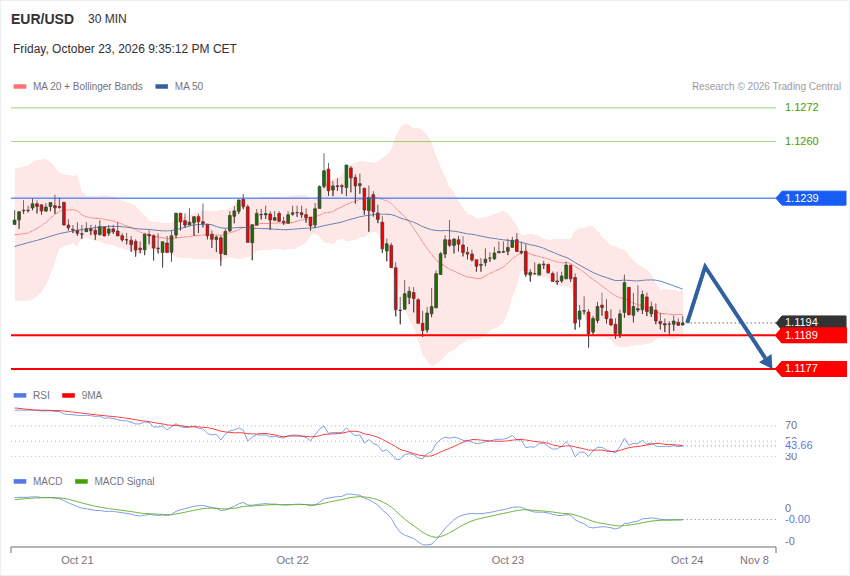The width and height of the screenshot is (850, 576).
Task: Click the Oct 24 date axis label
Action: pos(687,560)
